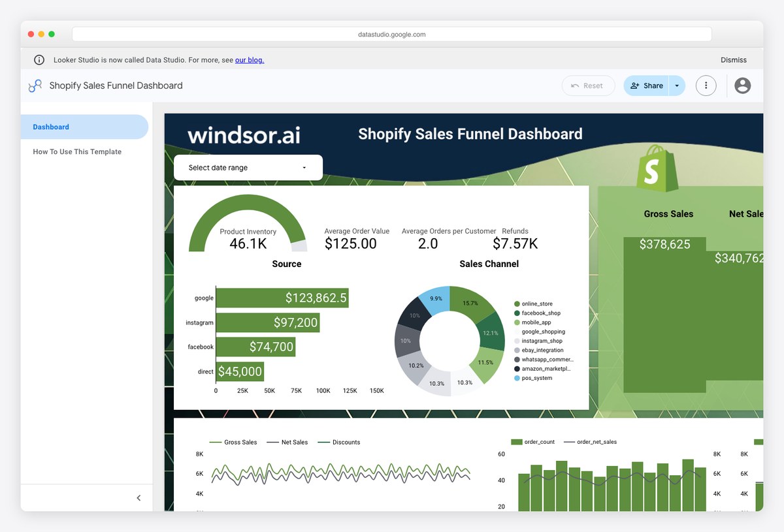784x532 pixels.
Task: Select the google_shopping legend entry
Action: [x=540, y=332]
